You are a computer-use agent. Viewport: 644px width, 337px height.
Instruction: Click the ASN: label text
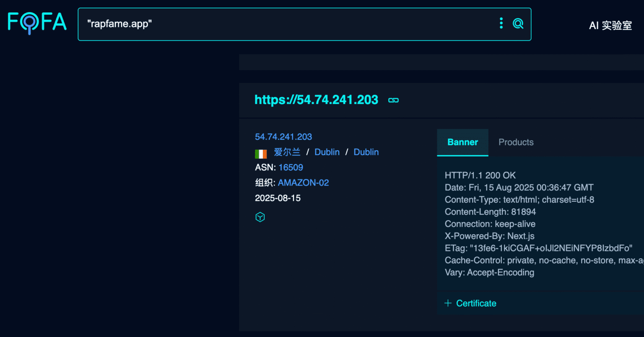click(x=265, y=167)
